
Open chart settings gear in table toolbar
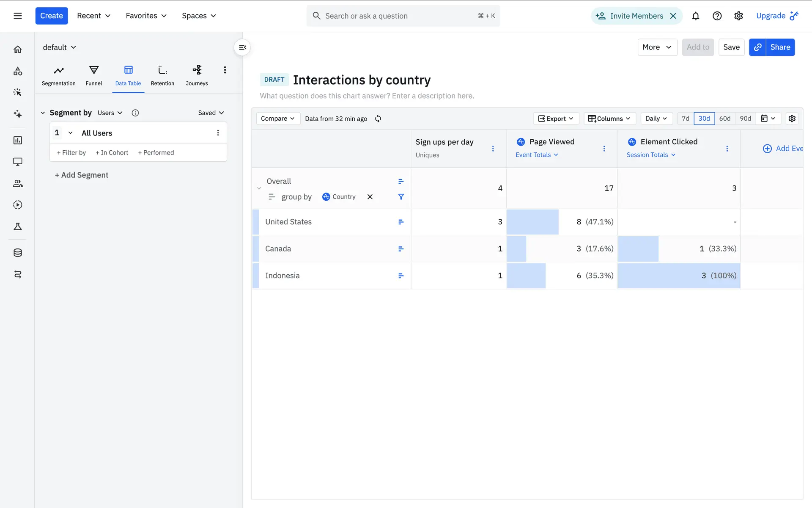click(x=792, y=119)
